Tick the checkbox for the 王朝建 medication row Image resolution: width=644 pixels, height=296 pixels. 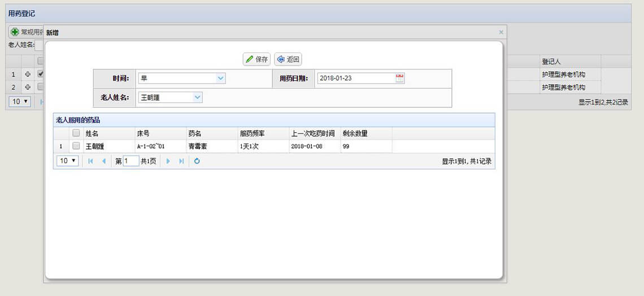pos(76,146)
